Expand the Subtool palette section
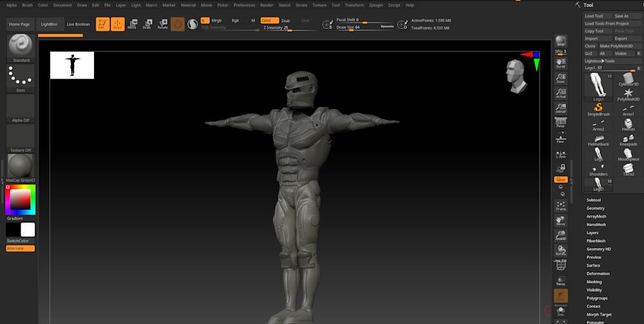Viewport: 644px width, 324px height. click(x=593, y=200)
